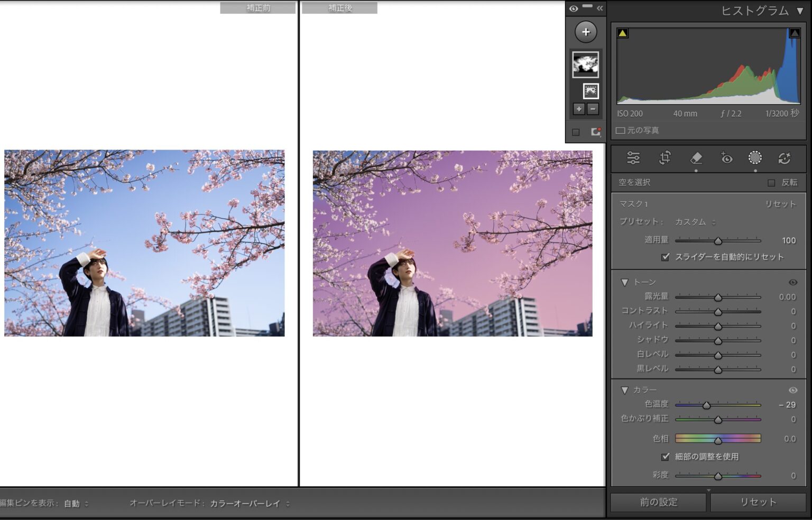
Task: Select the Healing eraser tool
Action: tap(696, 158)
